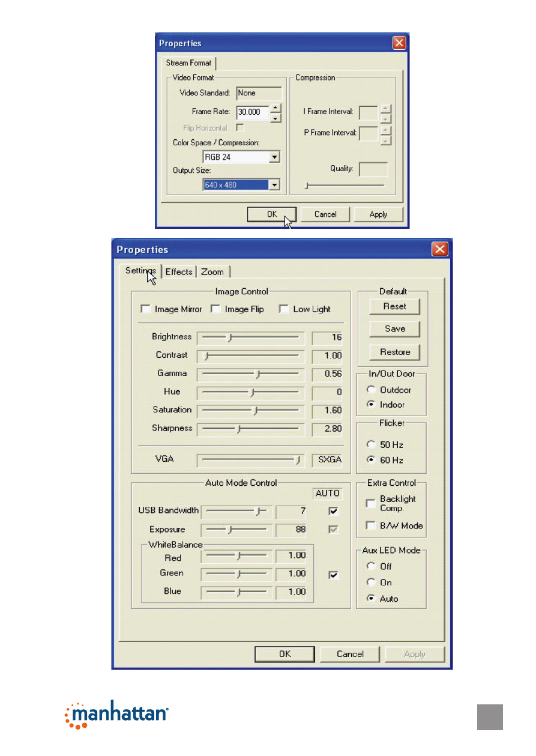Enable the Image Flip checkbox
Viewport: 536px width, 756px height.
tap(215, 309)
